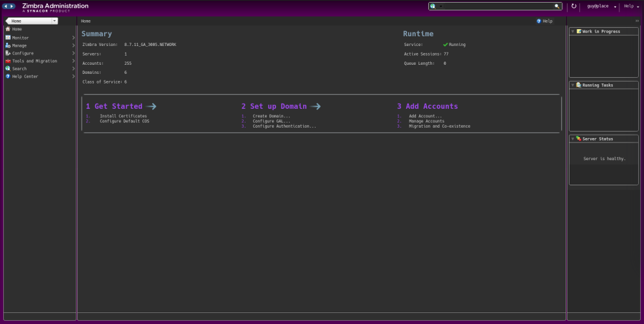Refresh the page with the circular arrow

click(x=574, y=6)
